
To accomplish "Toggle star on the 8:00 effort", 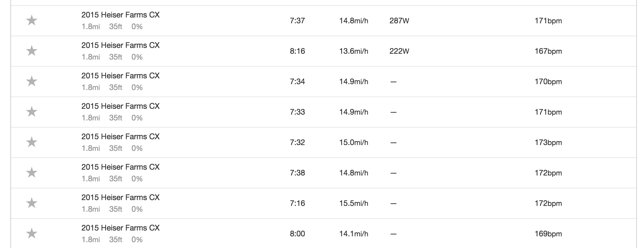I will (x=32, y=234).
